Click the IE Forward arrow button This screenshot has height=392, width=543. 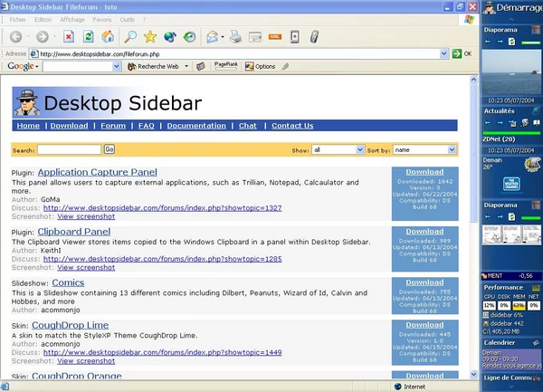point(43,36)
